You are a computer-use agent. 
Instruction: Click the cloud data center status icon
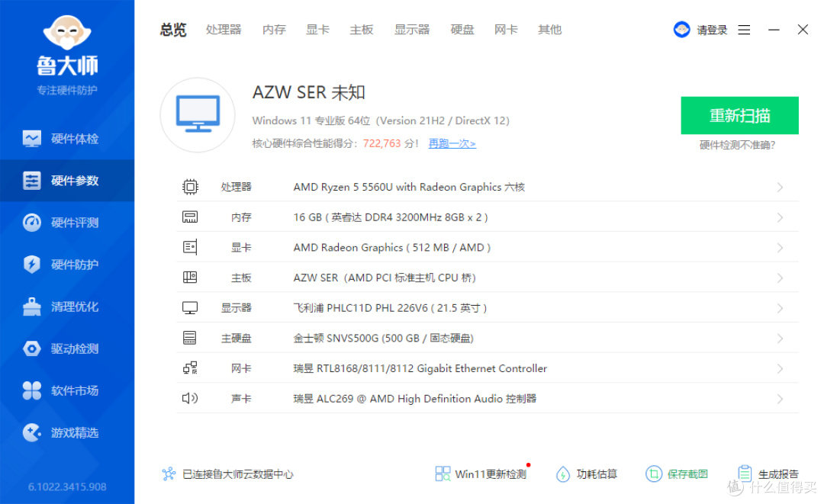click(169, 474)
